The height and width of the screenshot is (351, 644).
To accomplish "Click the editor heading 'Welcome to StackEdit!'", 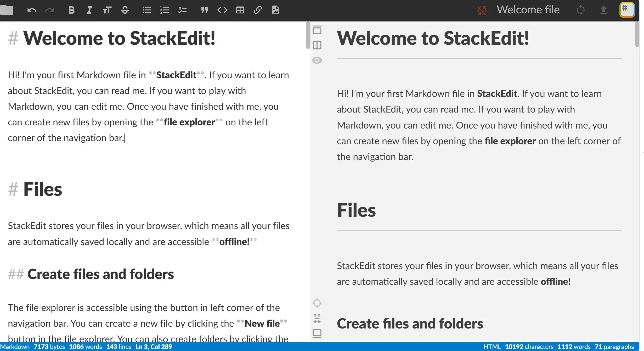I will pos(119,38).
